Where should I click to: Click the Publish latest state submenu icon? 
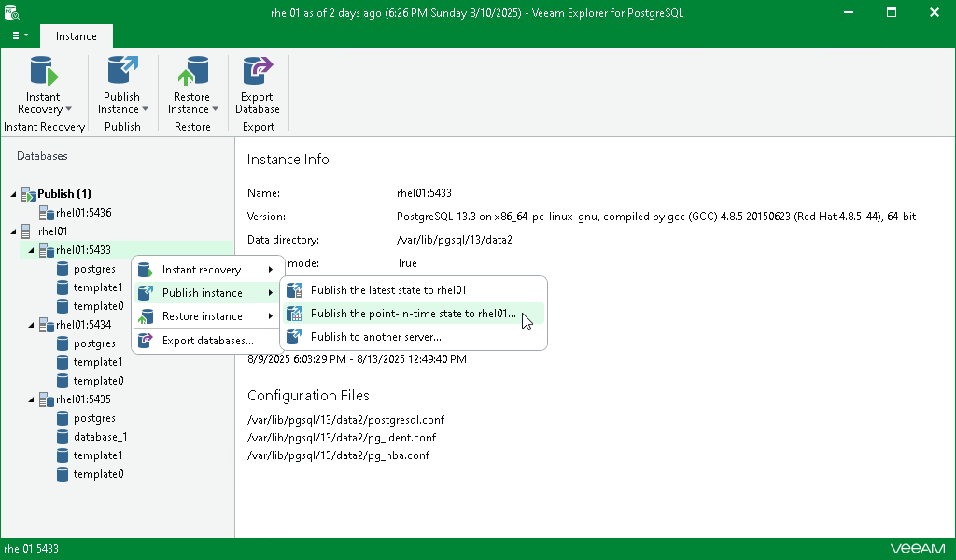coord(294,290)
